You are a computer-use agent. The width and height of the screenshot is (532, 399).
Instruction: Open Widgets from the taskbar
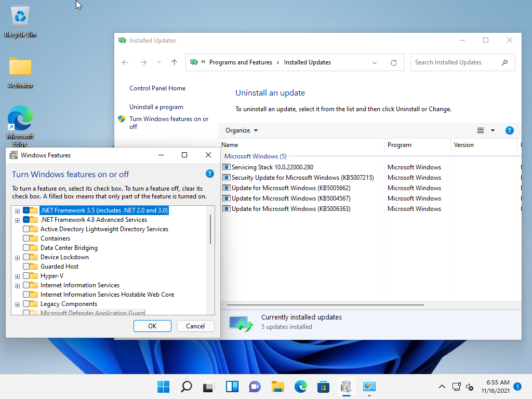(x=232, y=387)
